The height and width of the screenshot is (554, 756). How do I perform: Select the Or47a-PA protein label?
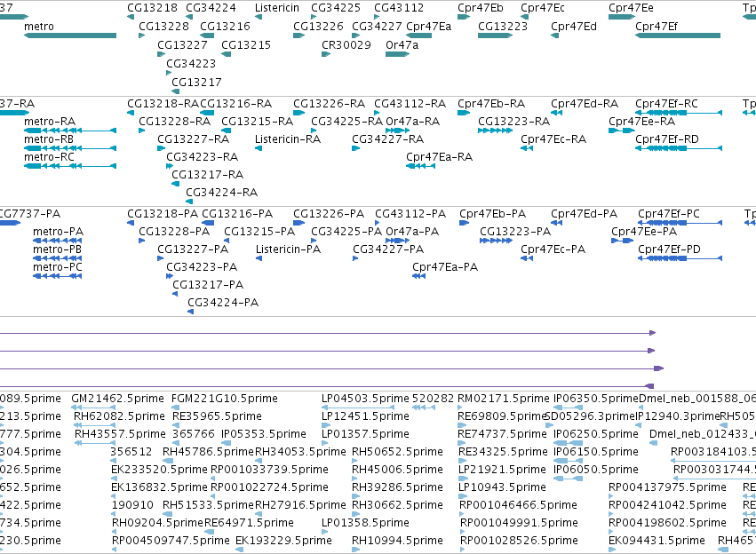(412, 232)
